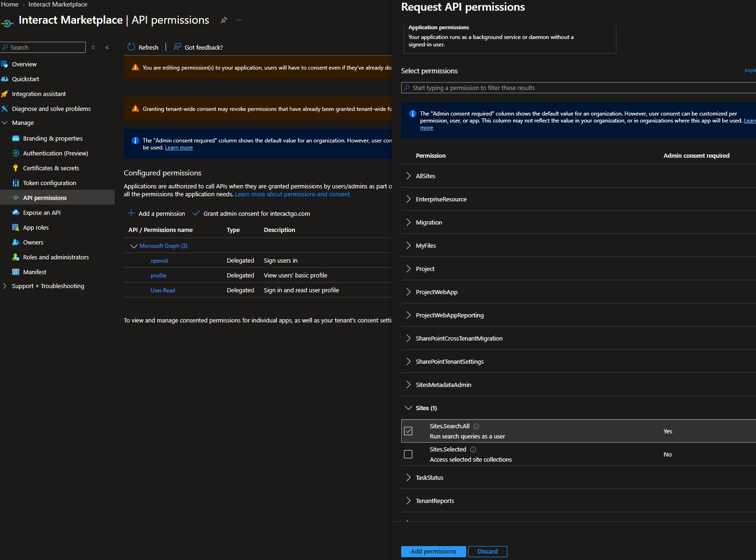The width and height of the screenshot is (756, 560).
Task: Click the Branding & properties icon
Action: (16, 138)
